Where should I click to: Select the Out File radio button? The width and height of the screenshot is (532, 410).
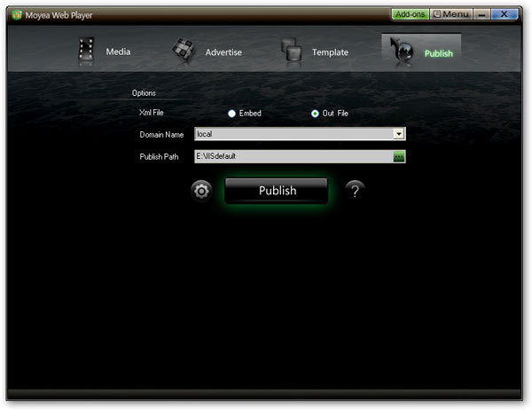(315, 114)
